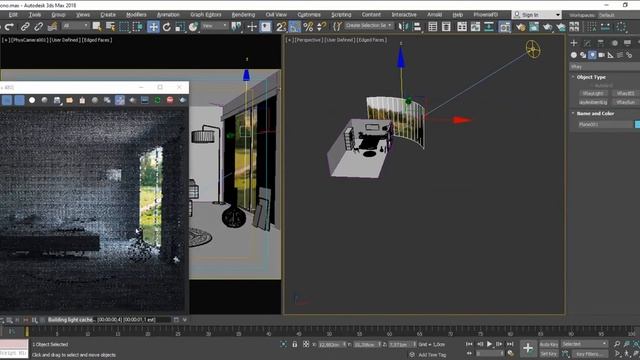Open the Tools menu
The width and height of the screenshot is (640, 360).
pos(35,15)
